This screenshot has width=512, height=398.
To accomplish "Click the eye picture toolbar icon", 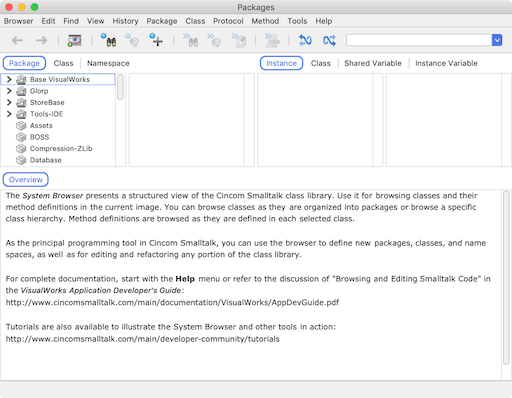I will click(x=74, y=41).
